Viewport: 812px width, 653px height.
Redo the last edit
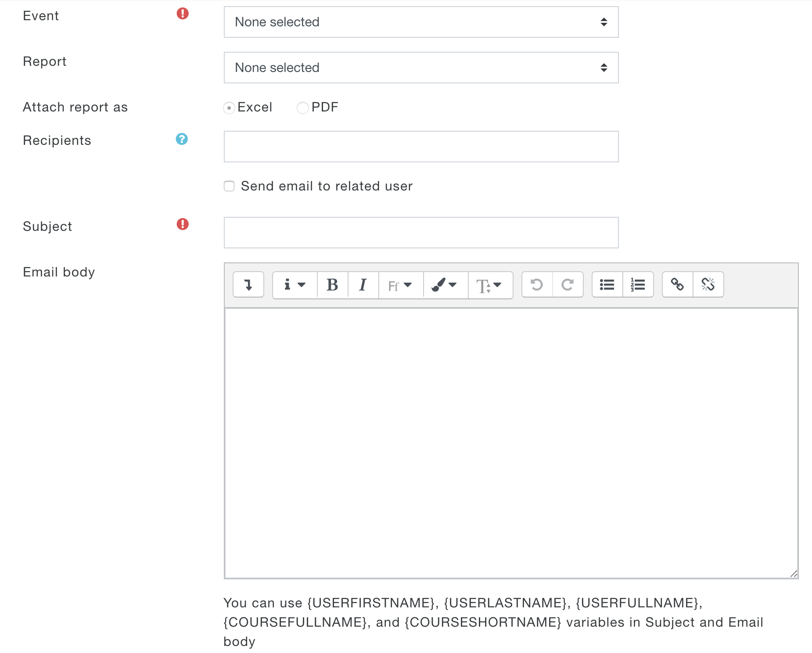[x=568, y=285]
